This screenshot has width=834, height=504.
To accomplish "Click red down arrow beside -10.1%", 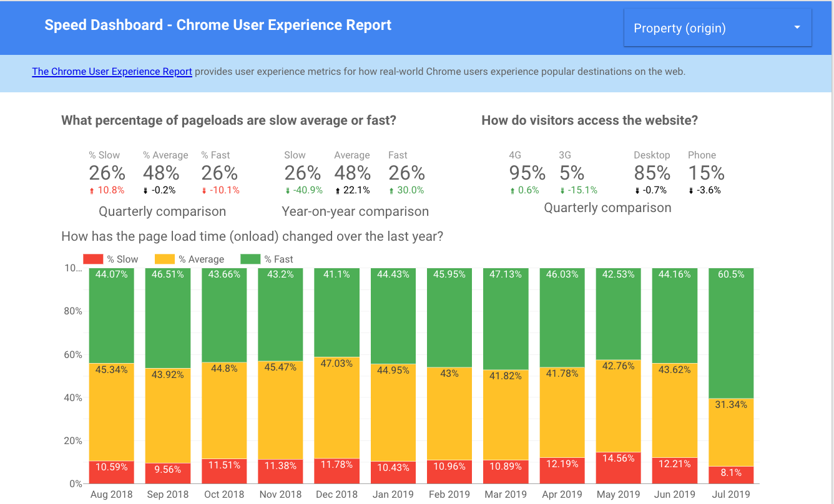I will 204,190.
